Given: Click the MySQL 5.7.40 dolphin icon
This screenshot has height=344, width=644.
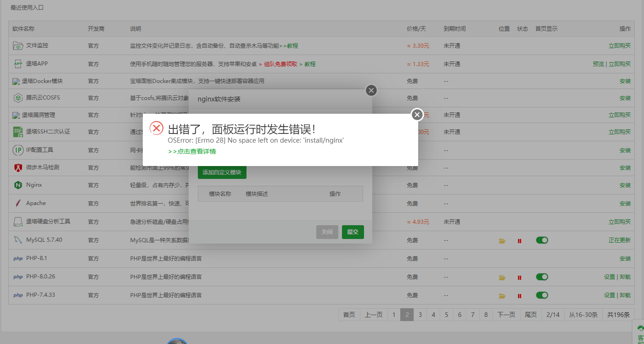Looking at the screenshot, I should tap(18, 240).
